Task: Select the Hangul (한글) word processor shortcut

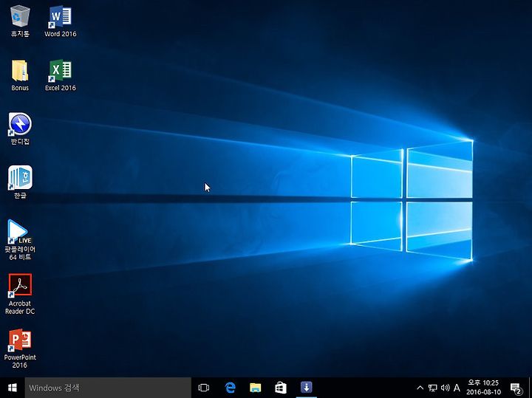Action: click(20, 182)
